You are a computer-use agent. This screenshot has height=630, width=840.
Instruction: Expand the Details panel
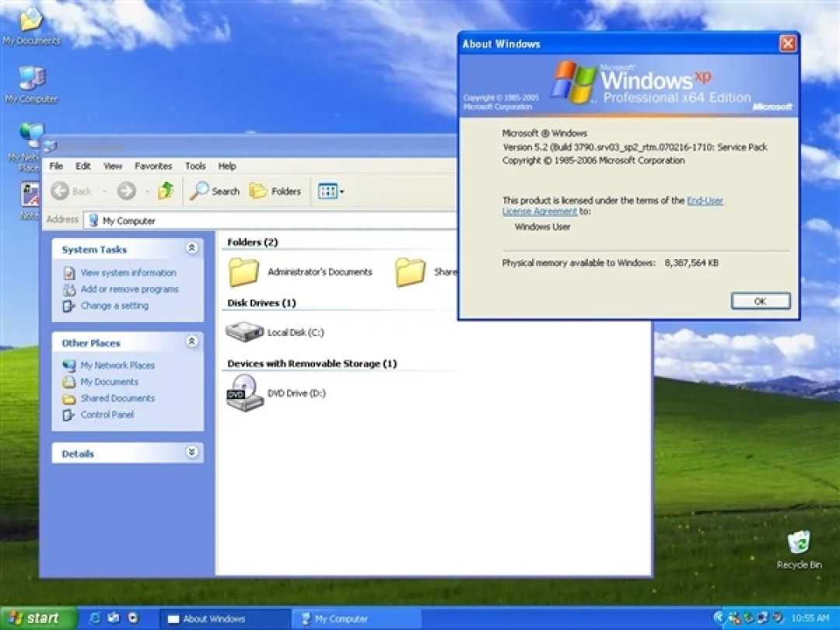click(191, 452)
